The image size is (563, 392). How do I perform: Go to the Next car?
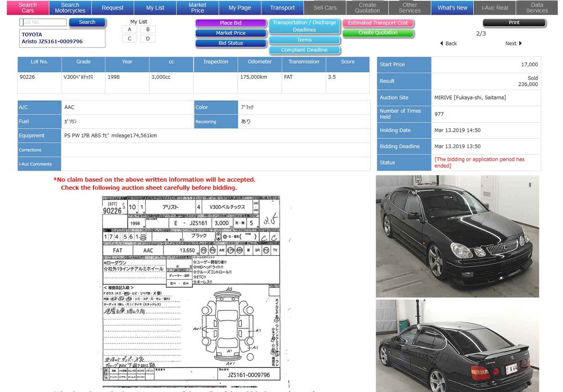(x=510, y=44)
